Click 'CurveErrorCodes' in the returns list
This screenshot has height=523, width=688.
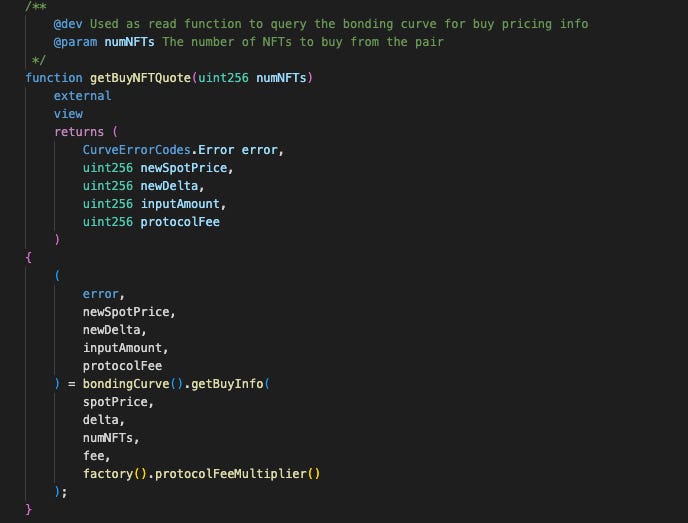(136, 150)
